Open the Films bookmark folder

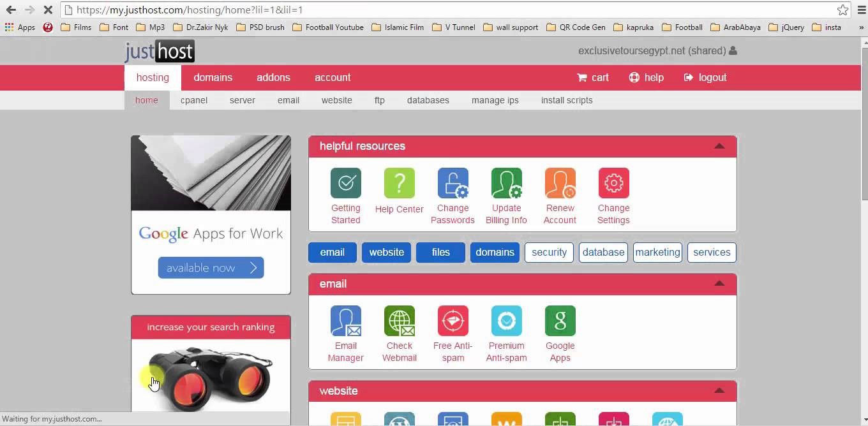[76, 27]
